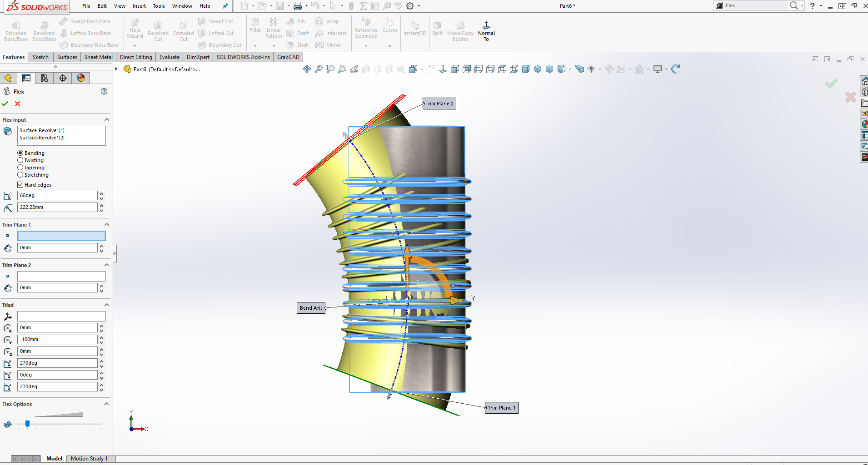Viewport: 868px width, 465px height.
Task: Click the bend radius 222.22mm field
Action: pos(57,208)
